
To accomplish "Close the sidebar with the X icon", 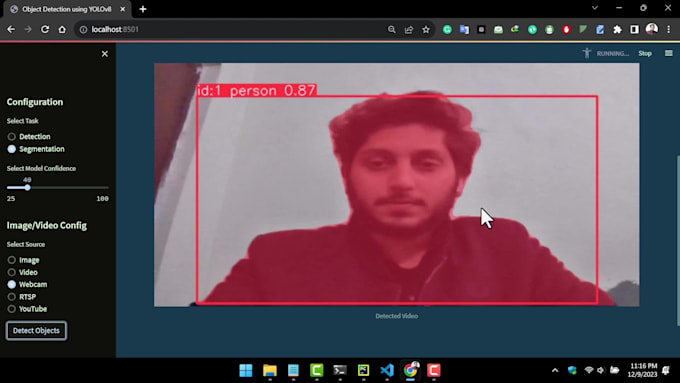I will pos(105,54).
